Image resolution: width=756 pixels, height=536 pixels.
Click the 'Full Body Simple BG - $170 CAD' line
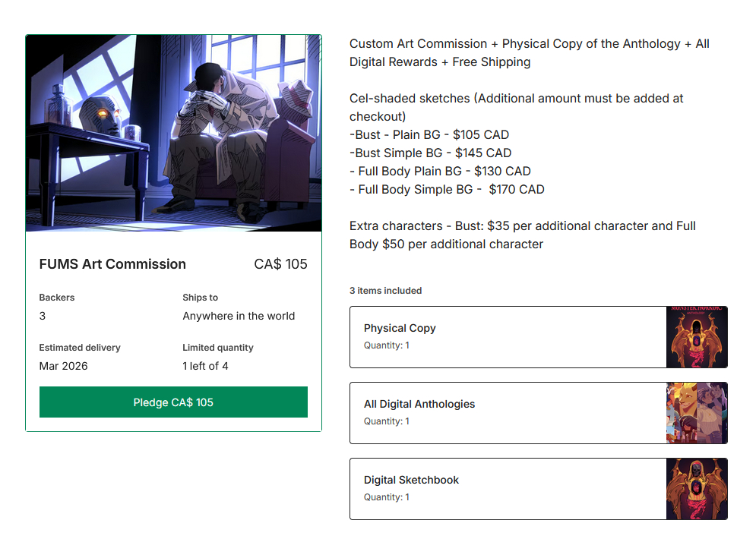pos(448,190)
